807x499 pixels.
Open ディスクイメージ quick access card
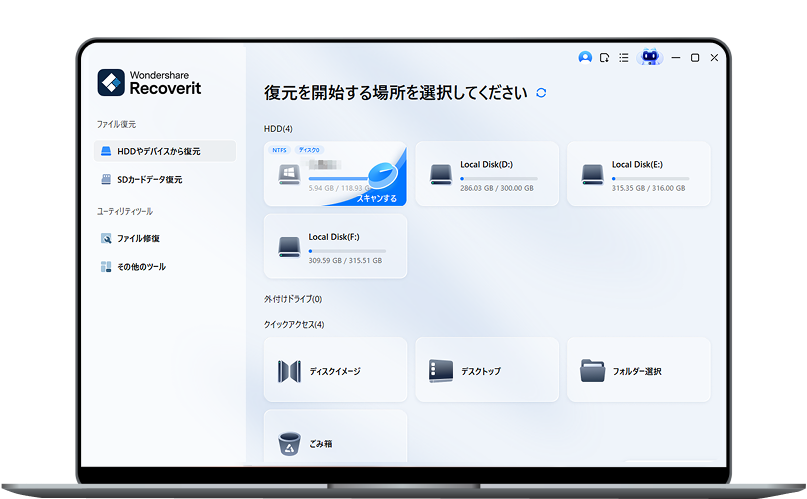pos(336,370)
